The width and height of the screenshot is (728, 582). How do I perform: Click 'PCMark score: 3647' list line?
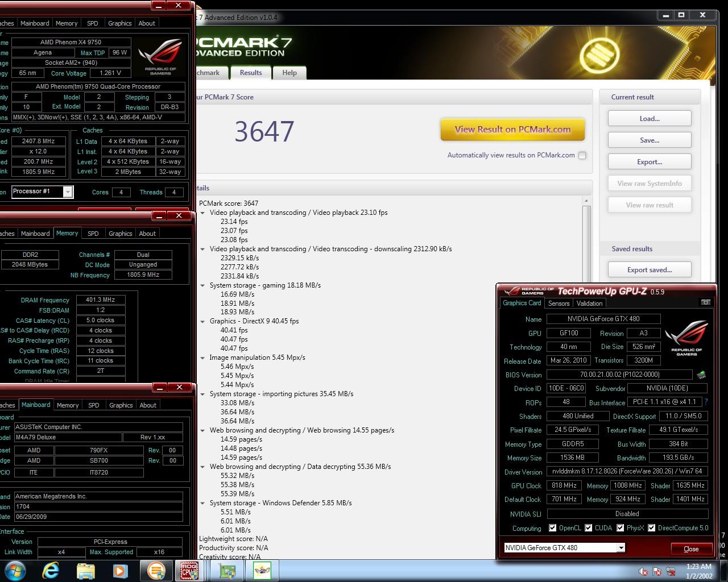(229, 203)
